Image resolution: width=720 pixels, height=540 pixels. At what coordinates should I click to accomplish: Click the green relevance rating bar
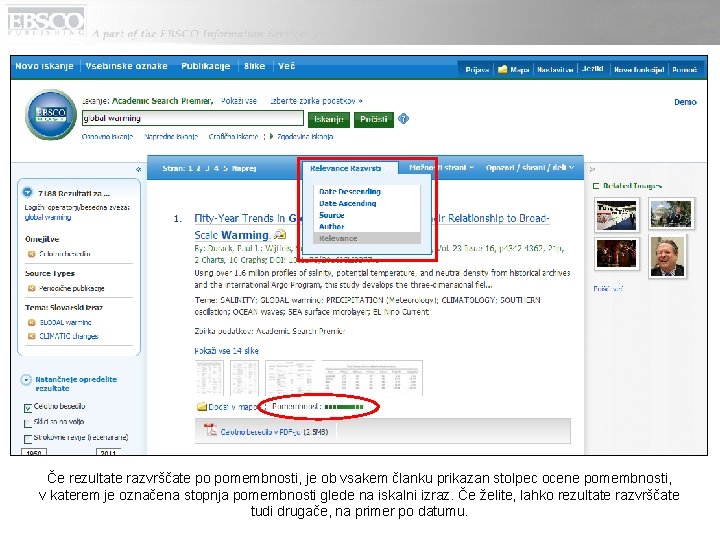[x=343, y=407]
